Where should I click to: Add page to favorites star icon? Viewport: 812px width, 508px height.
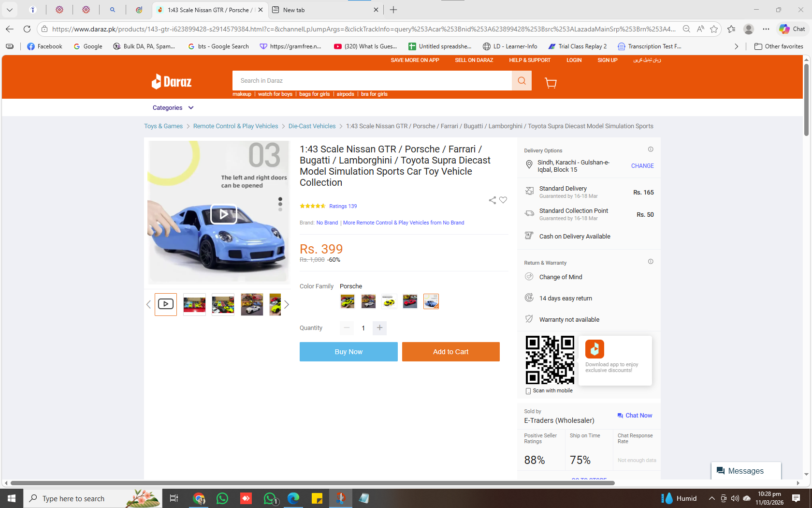click(714, 29)
